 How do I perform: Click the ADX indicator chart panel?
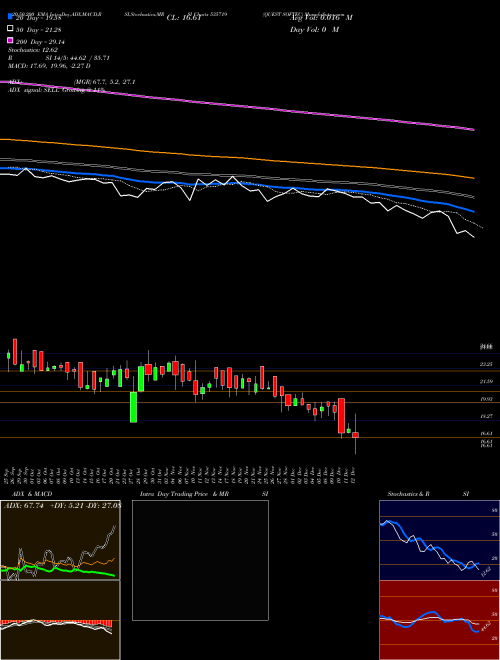[x=60, y=540]
